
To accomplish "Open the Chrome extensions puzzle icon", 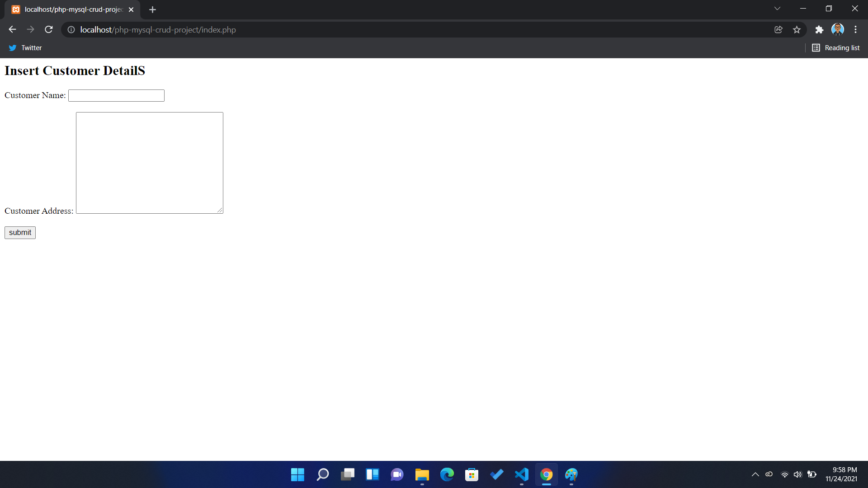I will point(820,29).
